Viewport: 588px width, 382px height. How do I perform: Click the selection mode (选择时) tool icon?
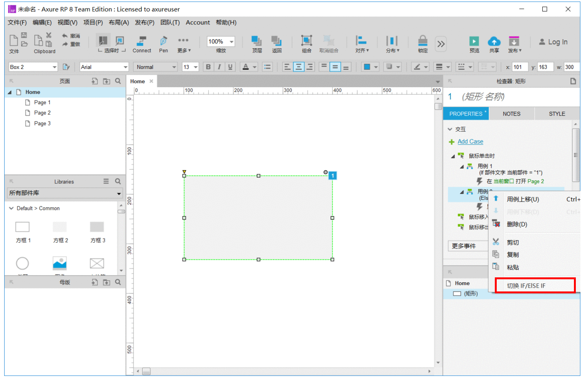[x=103, y=40]
